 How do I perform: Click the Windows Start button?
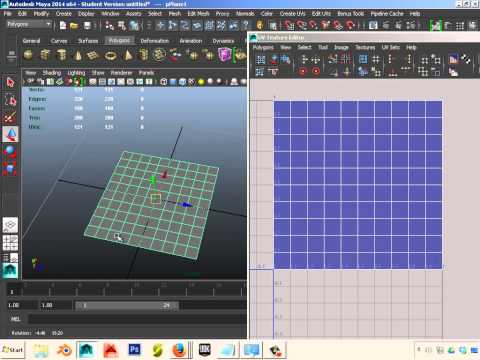(x=13, y=350)
